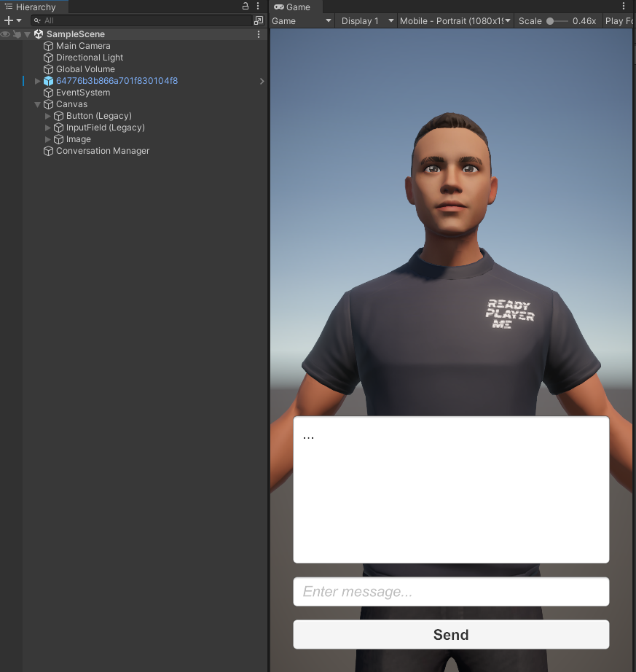Toggle the Hierarchy lock icon
This screenshot has height=672, width=636.
245,7
